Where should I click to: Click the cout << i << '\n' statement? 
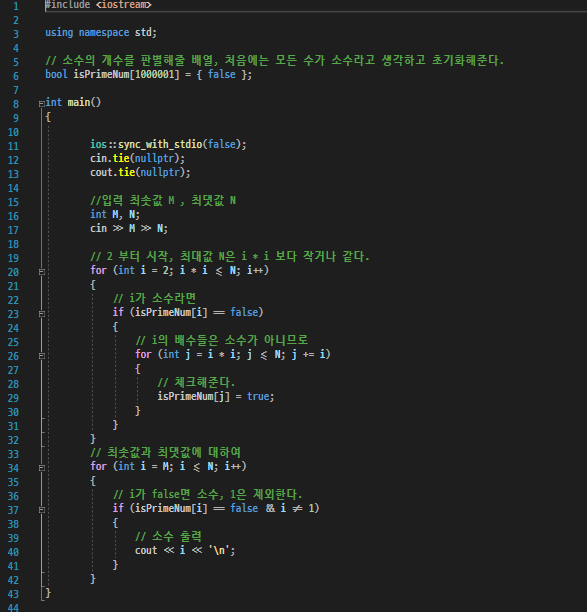point(185,550)
